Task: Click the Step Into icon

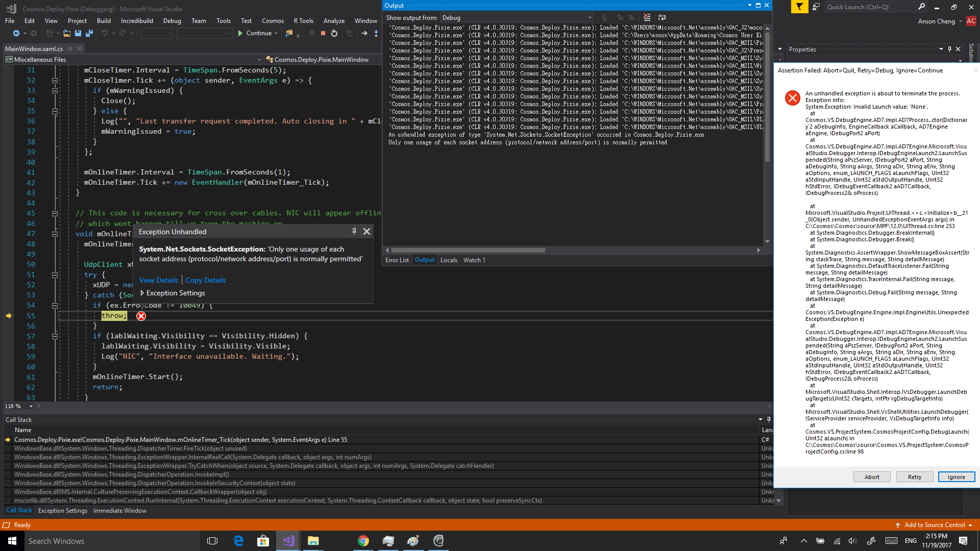Action: 376,33
